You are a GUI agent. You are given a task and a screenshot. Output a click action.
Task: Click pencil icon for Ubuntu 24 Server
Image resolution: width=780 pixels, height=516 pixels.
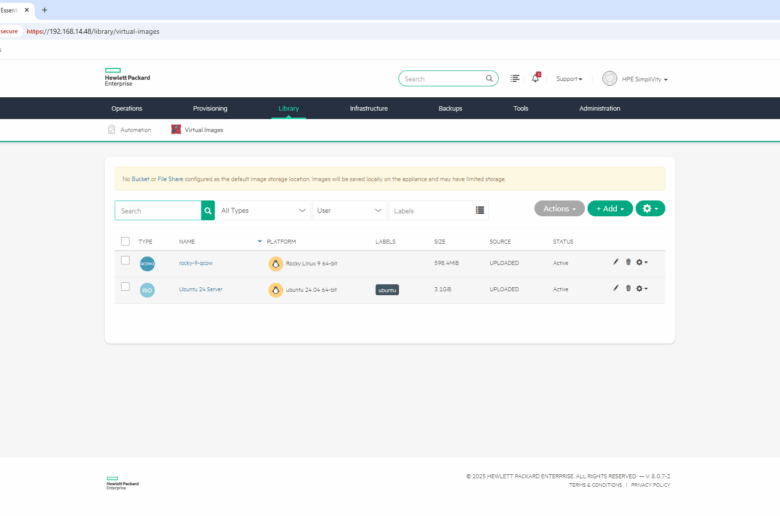click(616, 288)
